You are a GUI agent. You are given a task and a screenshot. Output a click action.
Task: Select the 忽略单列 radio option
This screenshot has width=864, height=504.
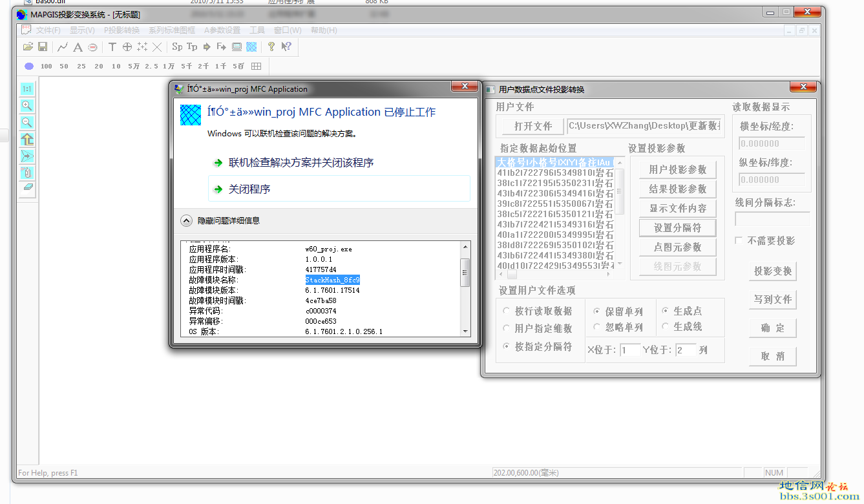click(596, 327)
